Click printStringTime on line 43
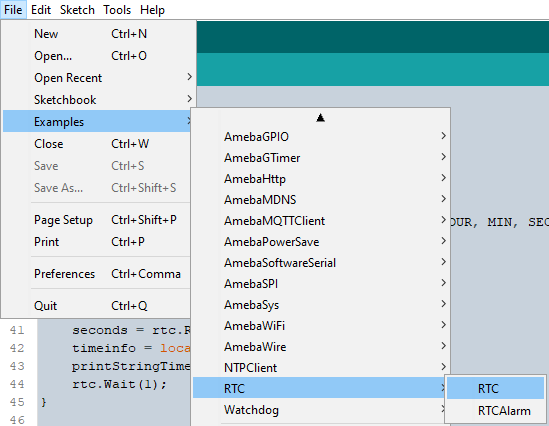Screen dimensions: 549x426 pyautogui.click(x=131, y=366)
